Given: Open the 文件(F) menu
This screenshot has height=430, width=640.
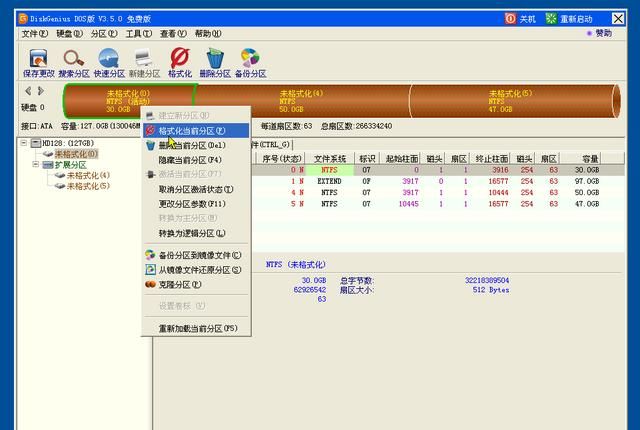Looking at the screenshot, I should pos(35,33).
